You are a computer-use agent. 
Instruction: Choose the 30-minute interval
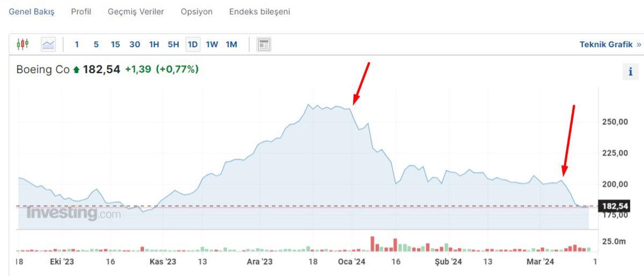tap(135, 44)
